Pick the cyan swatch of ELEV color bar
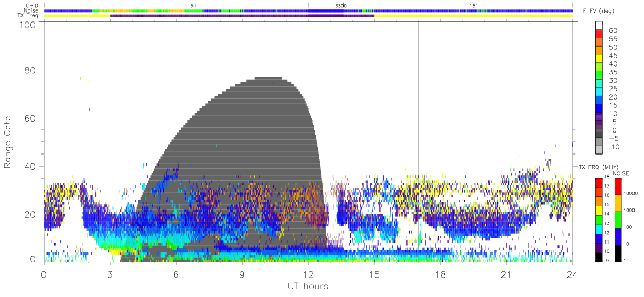Image resolution: width=644 pixels, height=297 pixels. click(599, 92)
